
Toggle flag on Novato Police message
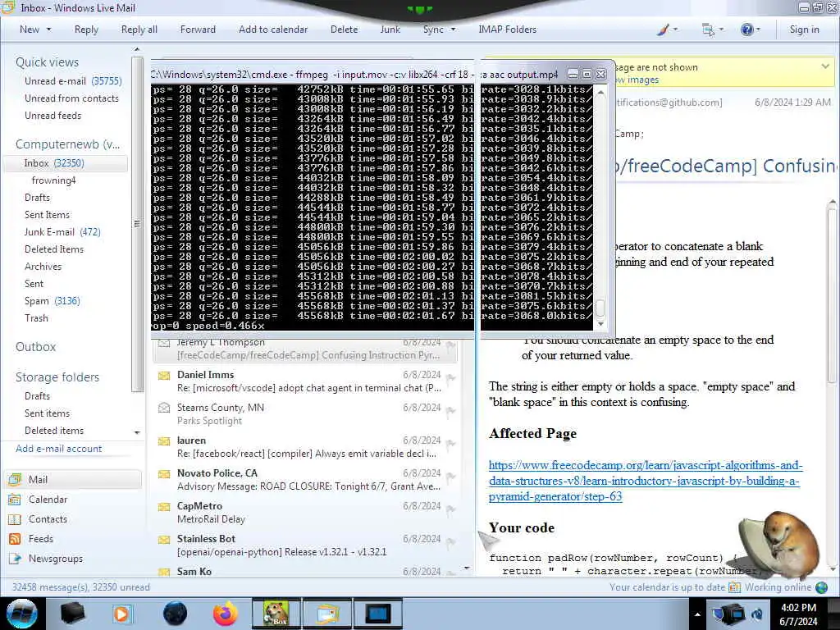451,477
